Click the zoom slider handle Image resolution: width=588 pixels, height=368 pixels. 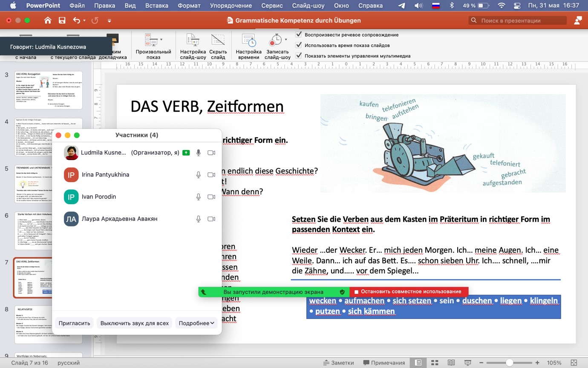(x=509, y=362)
